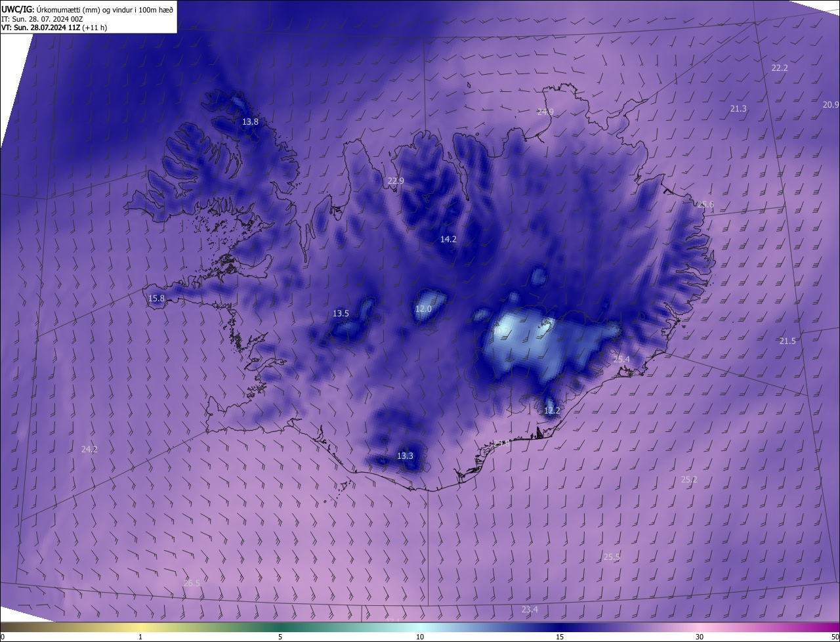Image resolution: width=840 pixels, height=642 pixels.
Task: Click the map value '12.2'
Action: click(x=553, y=410)
